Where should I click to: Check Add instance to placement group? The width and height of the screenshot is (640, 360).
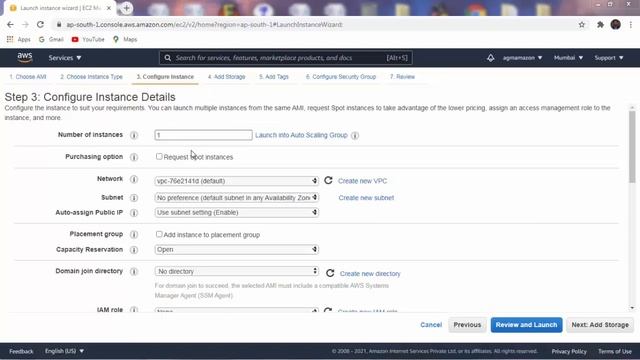159,234
